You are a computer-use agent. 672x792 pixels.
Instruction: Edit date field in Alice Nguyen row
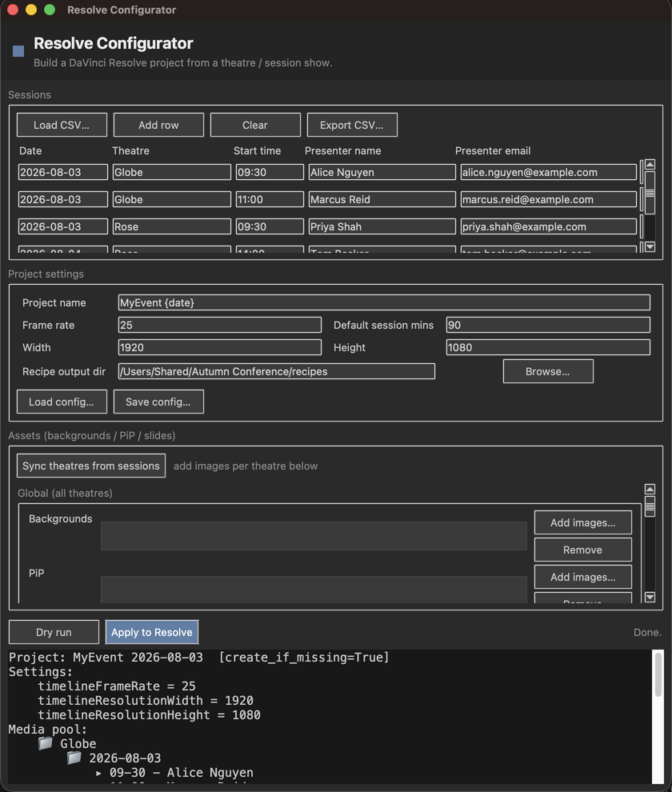(x=63, y=172)
